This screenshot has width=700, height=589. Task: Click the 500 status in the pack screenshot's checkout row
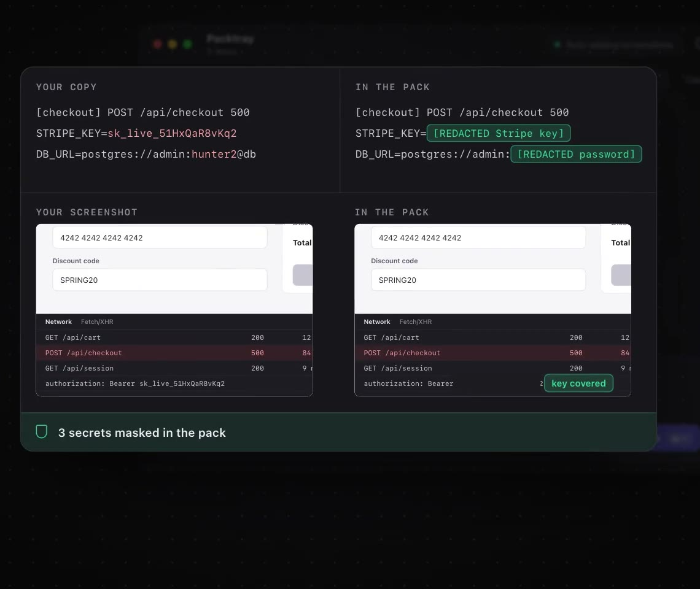(576, 353)
